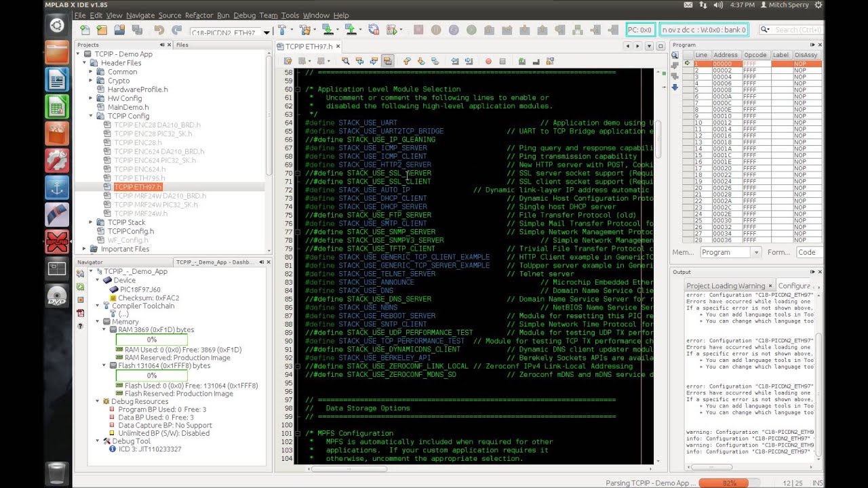Viewport: 868px width, 488px height.
Task: Click the green refresh icon in Dashboard sidebar
Action: point(80,287)
